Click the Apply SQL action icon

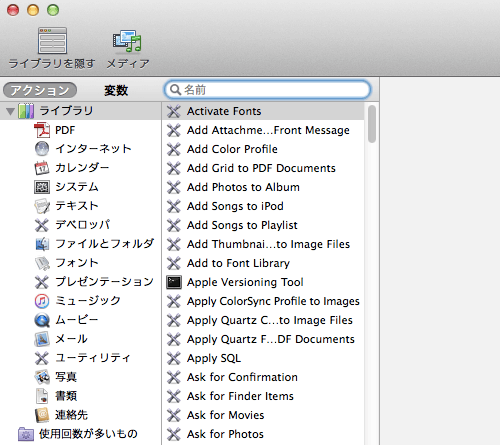click(x=174, y=358)
